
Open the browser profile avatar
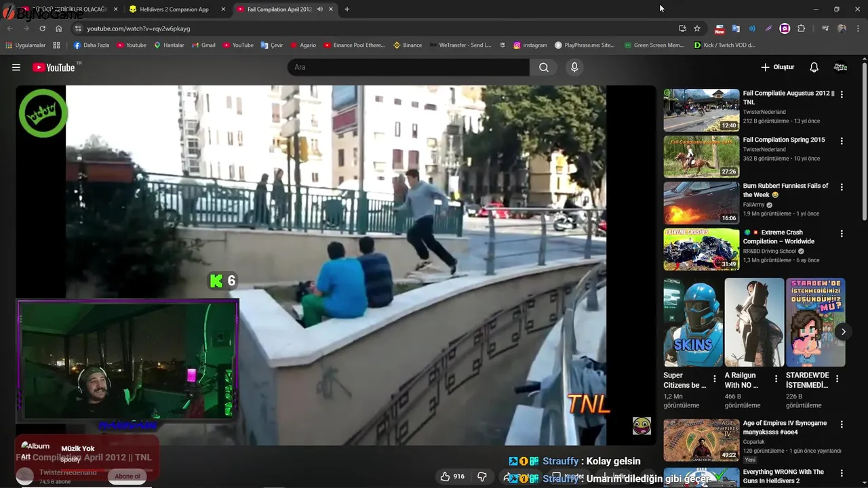pyautogui.click(x=842, y=28)
